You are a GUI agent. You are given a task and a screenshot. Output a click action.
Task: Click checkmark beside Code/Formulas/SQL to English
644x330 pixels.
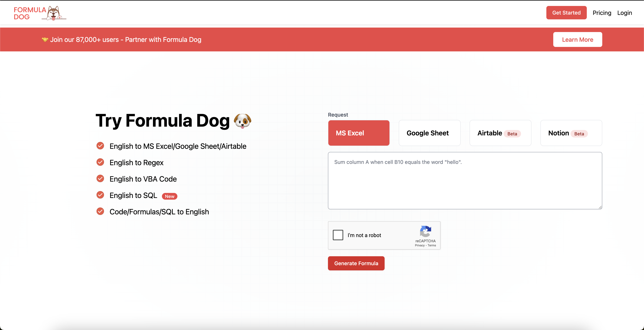point(100,211)
